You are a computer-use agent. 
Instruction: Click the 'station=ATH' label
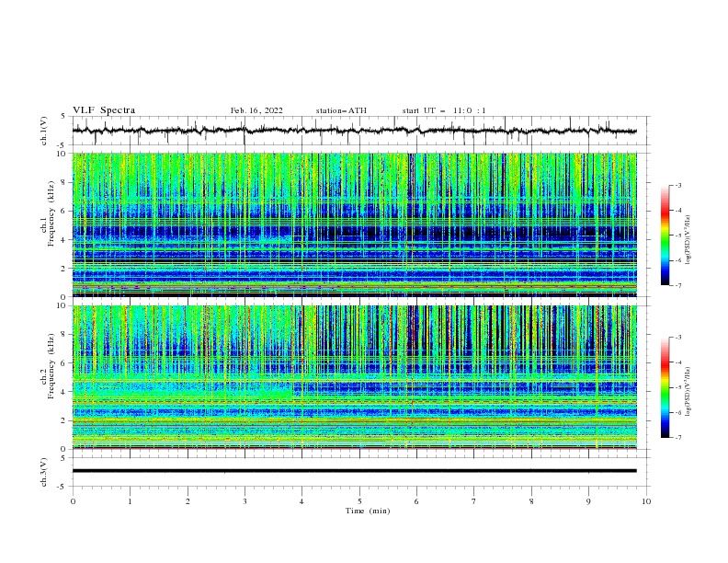coord(341,110)
